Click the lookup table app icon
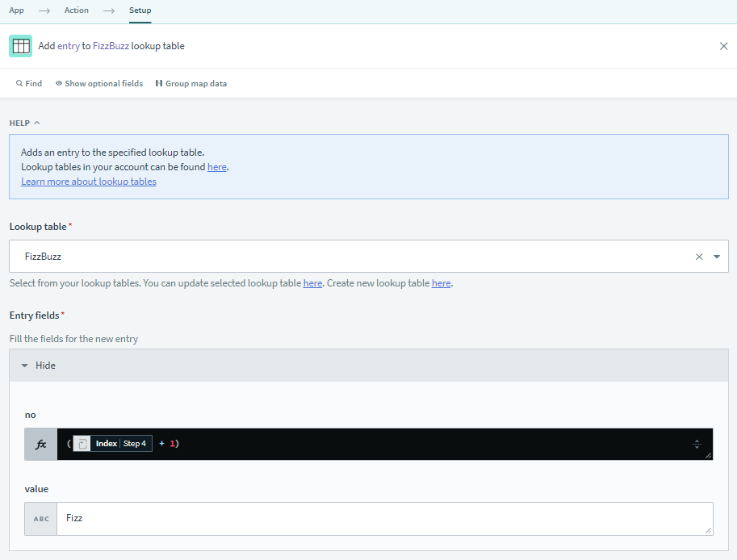Viewport: 737px width, 560px height. click(x=21, y=46)
